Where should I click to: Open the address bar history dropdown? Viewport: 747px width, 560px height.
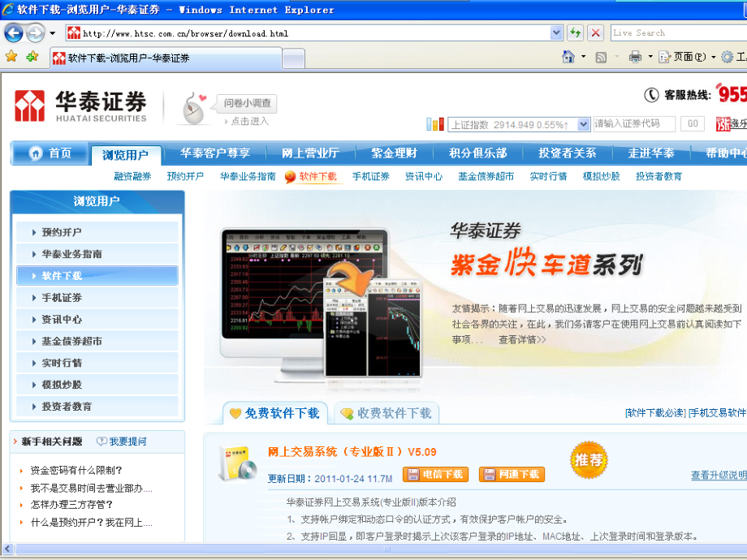(556, 32)
